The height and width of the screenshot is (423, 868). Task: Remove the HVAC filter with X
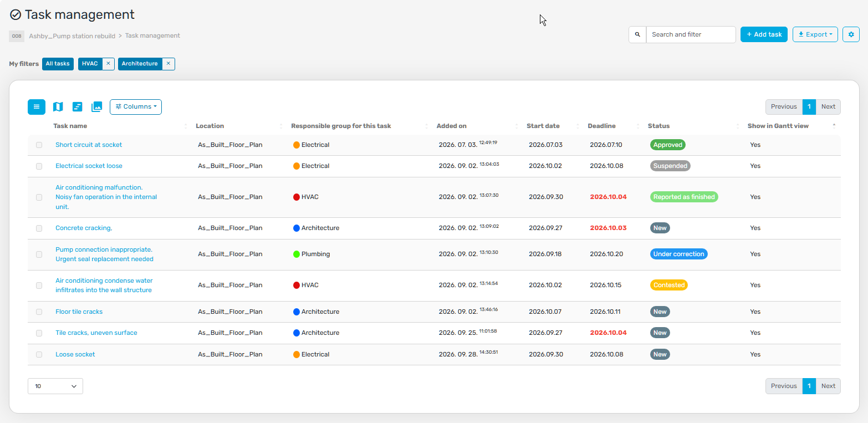108,64
